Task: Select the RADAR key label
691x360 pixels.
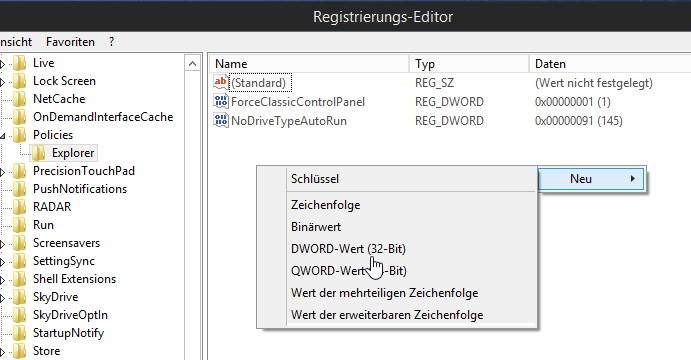Action: click(x=52, y=207)
